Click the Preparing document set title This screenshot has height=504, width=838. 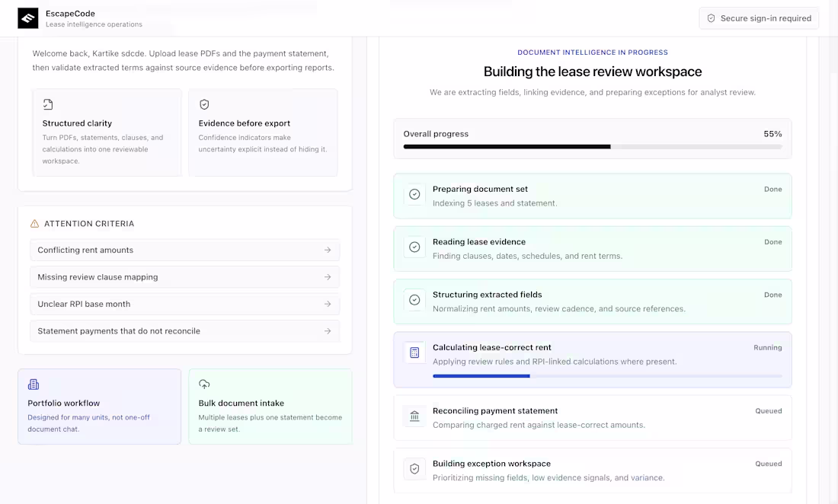[480, 189]
